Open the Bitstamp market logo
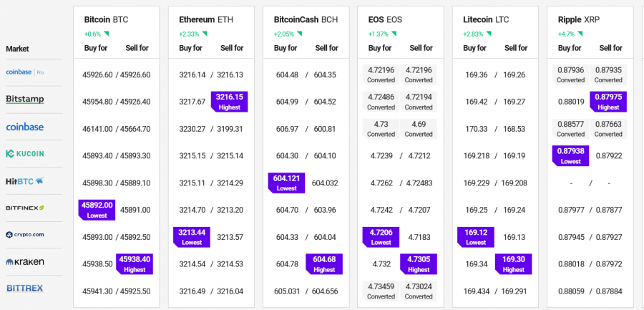The height and width of the screenshot is (310, 644). (x=25, y=99)
